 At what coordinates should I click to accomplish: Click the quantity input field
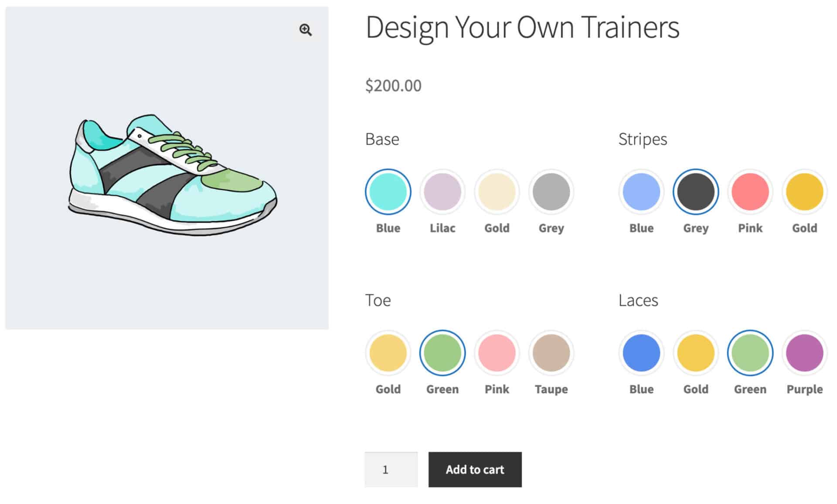(x=391, y=469)
